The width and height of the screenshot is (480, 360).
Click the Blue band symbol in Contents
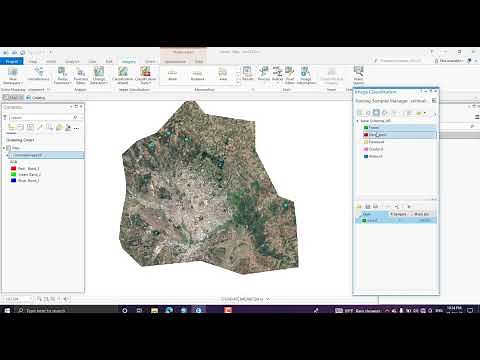[x=13, y=180]
